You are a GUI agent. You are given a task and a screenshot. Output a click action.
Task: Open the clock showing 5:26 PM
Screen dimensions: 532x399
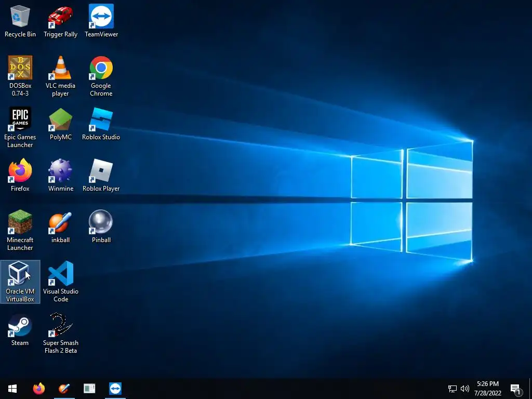point(488,389)
